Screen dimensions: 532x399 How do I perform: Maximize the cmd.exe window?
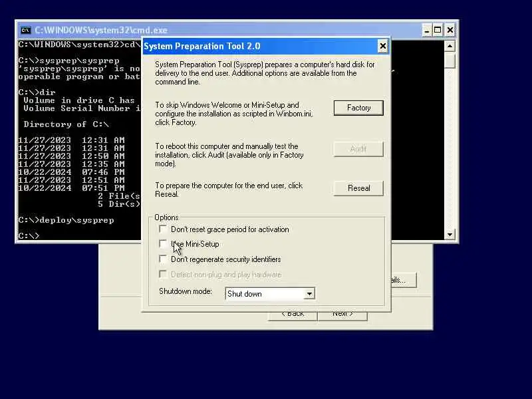[438, 30]
